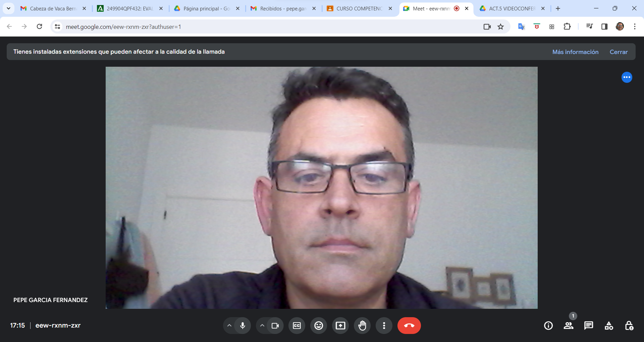Send an emoji reaction
Image resolution: width=644 pixels, height=342 pixels.
click(x=319, y=326)
